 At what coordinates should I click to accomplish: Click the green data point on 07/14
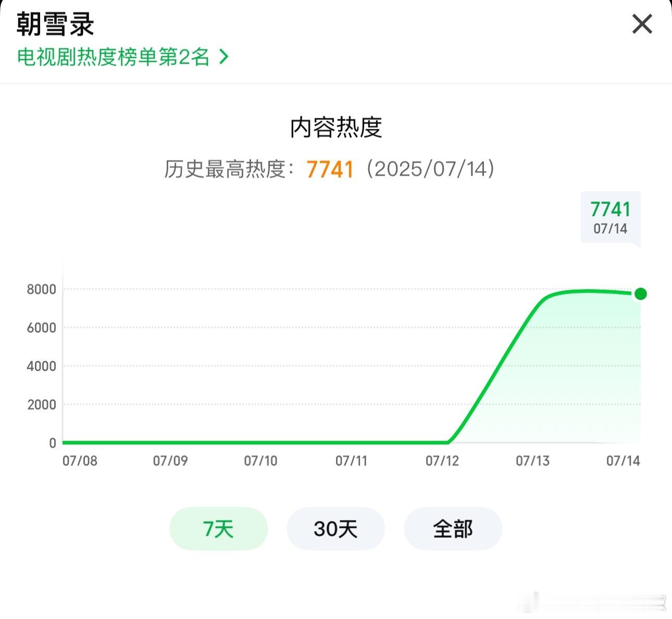[641, 294]
